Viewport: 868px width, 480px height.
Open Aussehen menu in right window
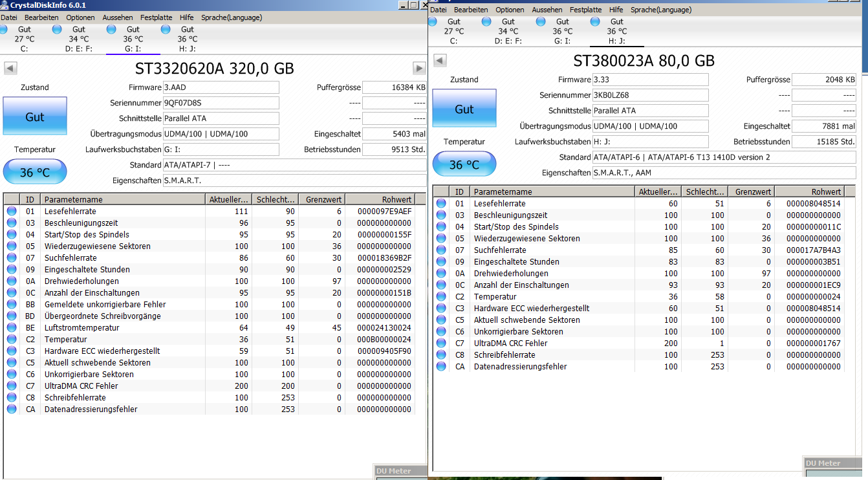(547, 10)
